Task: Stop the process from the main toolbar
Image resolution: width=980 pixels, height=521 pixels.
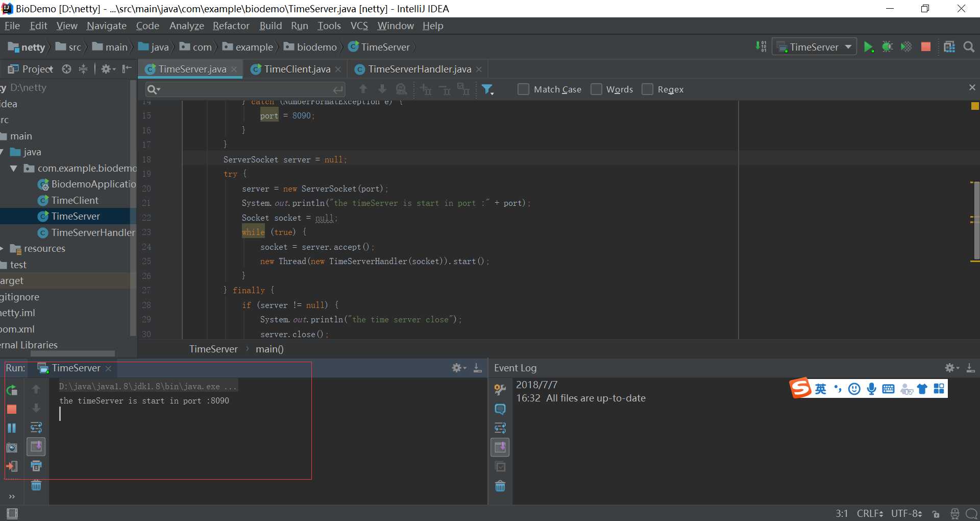Action: tap(925, 47)
